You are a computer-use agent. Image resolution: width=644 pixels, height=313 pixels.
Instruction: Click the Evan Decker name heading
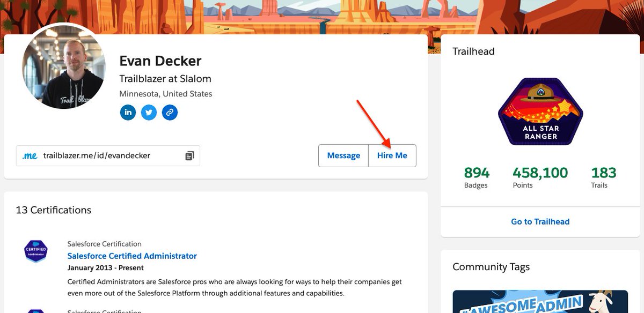coord(160,61)
